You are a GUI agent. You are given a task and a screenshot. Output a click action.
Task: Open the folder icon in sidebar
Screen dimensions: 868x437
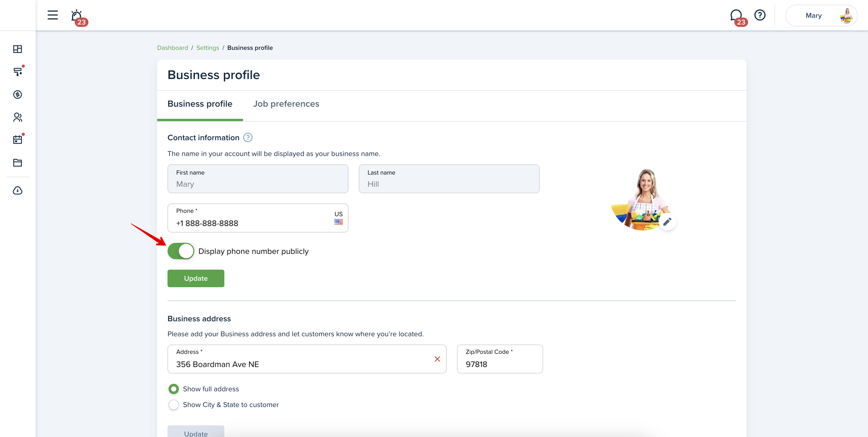coord(18,163)
